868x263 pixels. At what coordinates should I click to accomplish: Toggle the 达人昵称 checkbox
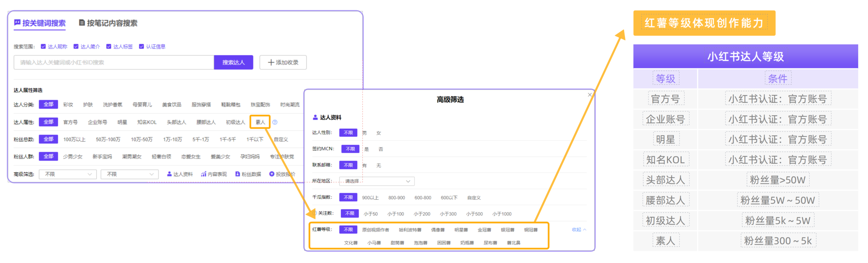click(x=43, y=46)
